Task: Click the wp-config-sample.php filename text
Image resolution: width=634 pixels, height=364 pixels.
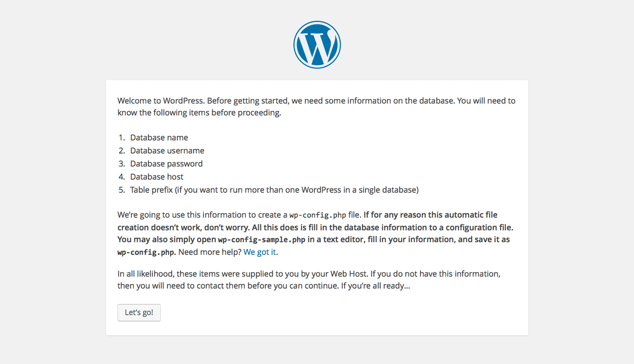Action: tap(262, 239)
